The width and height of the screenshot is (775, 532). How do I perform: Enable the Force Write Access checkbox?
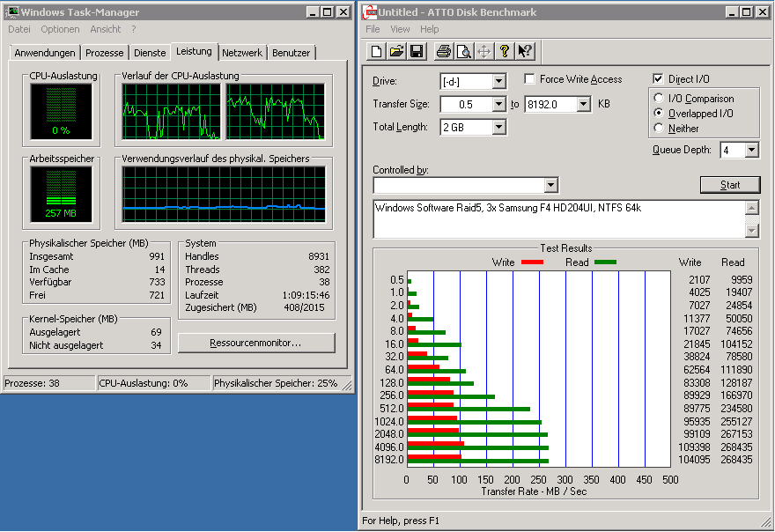tap(530, 79)
